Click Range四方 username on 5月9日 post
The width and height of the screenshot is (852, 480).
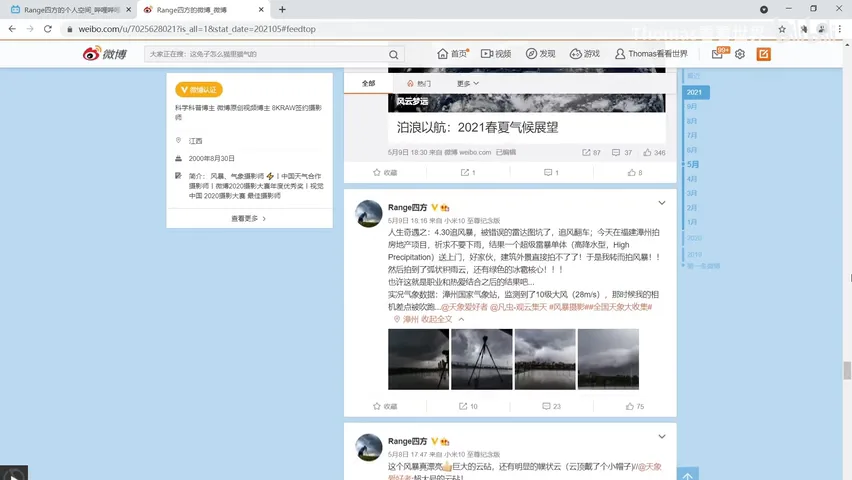(408, 207)
